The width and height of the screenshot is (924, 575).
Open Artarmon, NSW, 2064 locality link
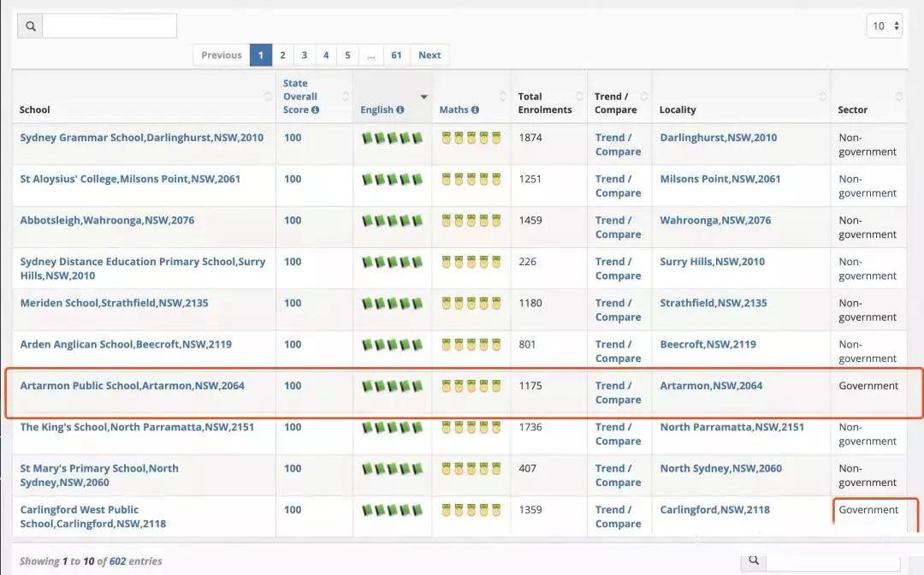pos(711,386)
